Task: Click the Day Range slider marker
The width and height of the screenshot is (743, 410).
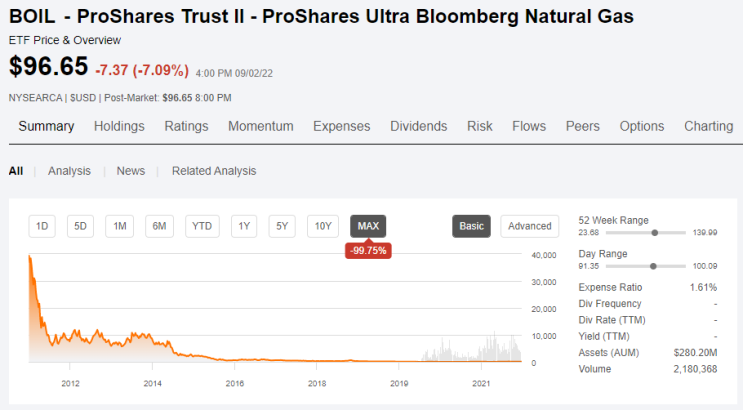Action: coord(653,266)
